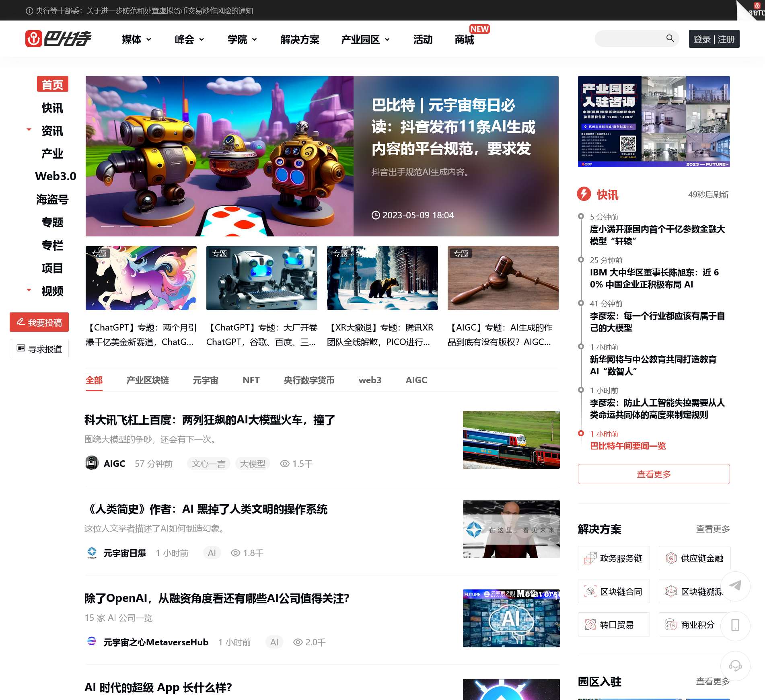Click the 我要投稿 button
Image resolution: width=765 pixels, height=700 pixels.
point(39,322)
